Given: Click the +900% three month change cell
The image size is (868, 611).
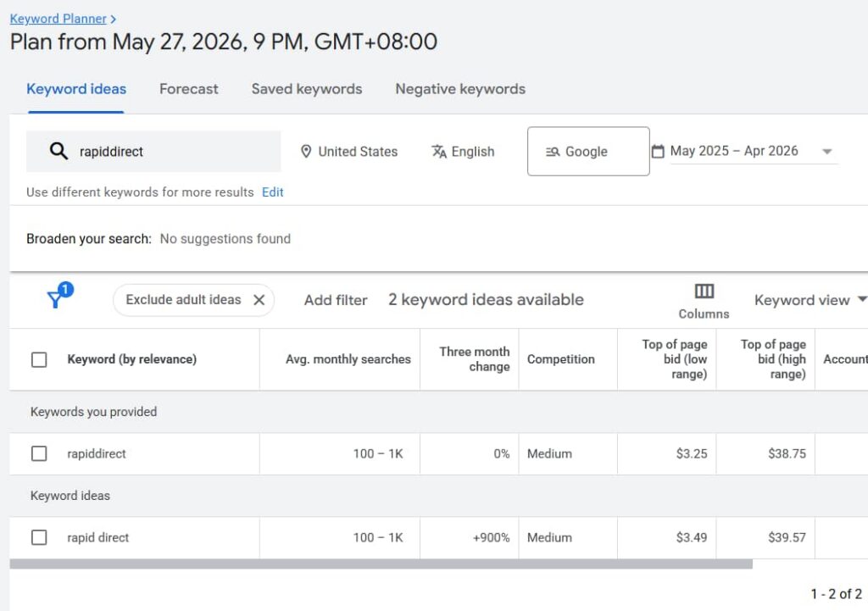Looking at the screenshot, I should pos(491,537).
